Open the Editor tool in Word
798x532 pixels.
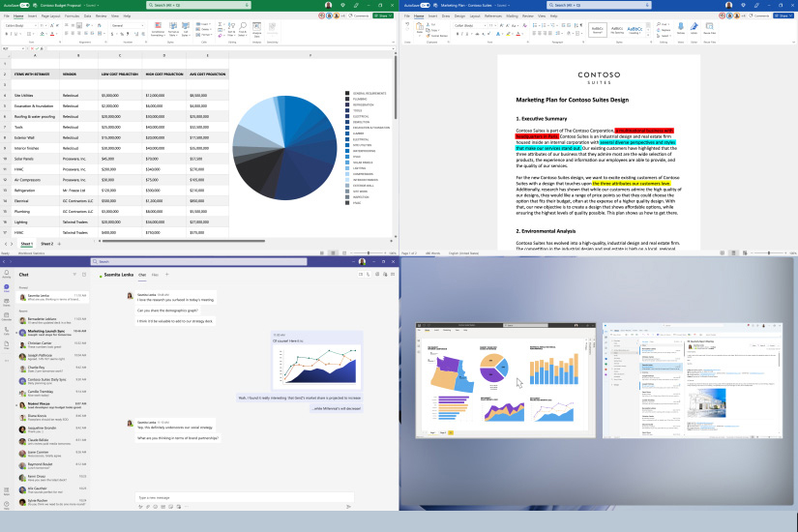(695, 27)
